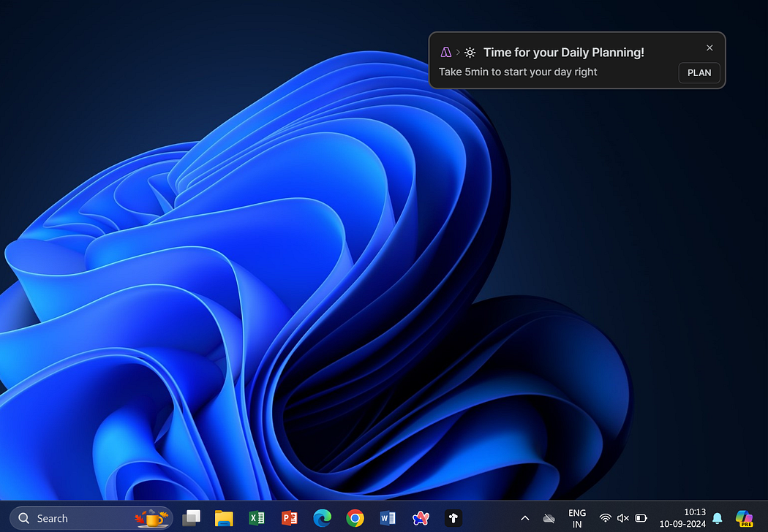
Task: Launch PowerPoint from the taskbar
Action: click(x=290, y=518)
